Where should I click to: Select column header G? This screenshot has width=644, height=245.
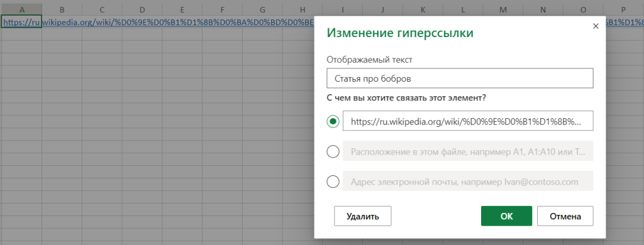tap(262, 9)
